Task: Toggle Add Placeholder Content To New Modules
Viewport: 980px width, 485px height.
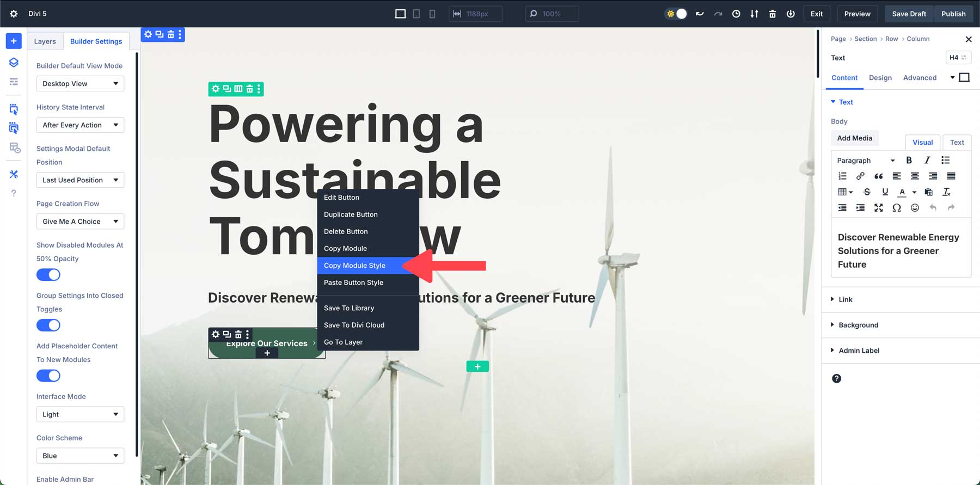Action: point(48,376)
